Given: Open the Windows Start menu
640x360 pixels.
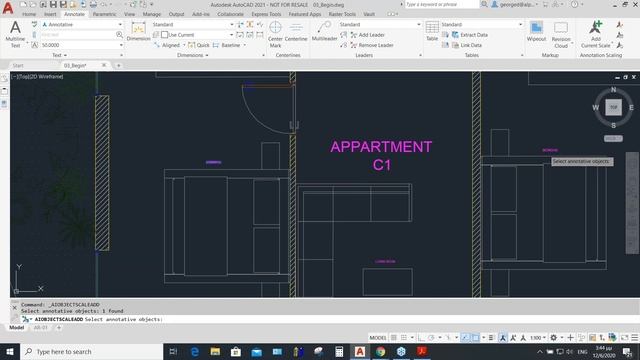Looking at the screenshot, I should (x=10, y=351).
